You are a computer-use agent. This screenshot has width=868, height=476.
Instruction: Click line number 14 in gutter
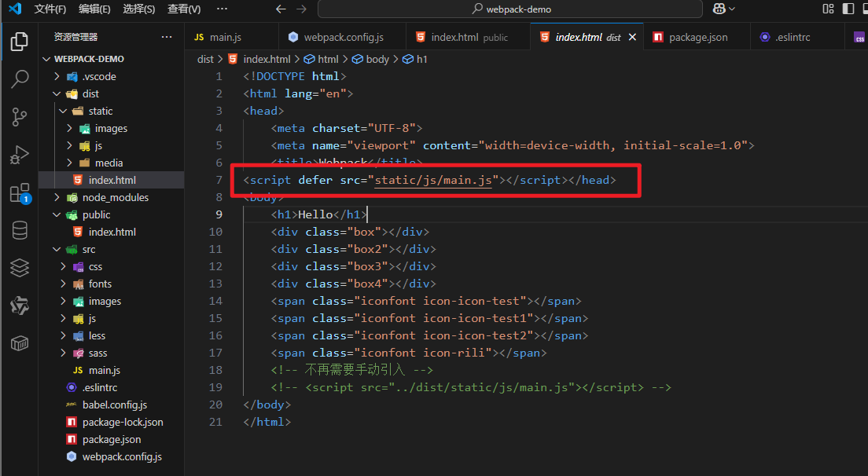(216, 302)
